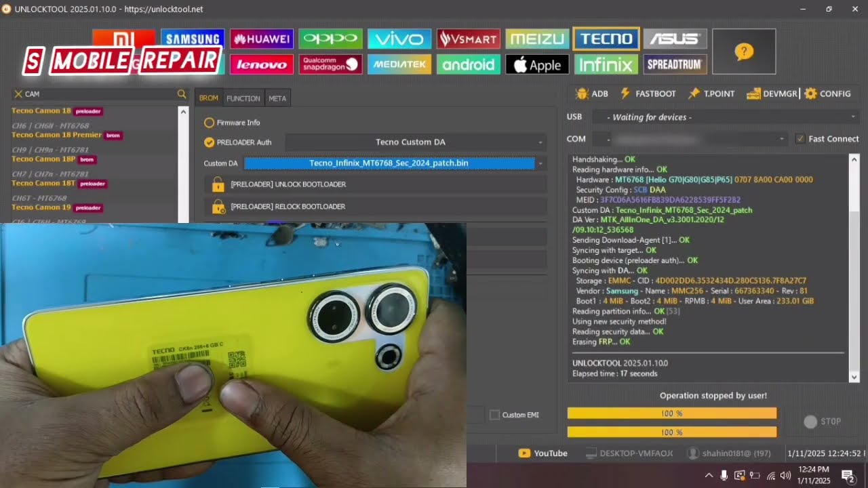Click PRELOADER RELOCK BOOTLOADER button
This screenshot has height=488, width=868.
click(x=375, y=207)
